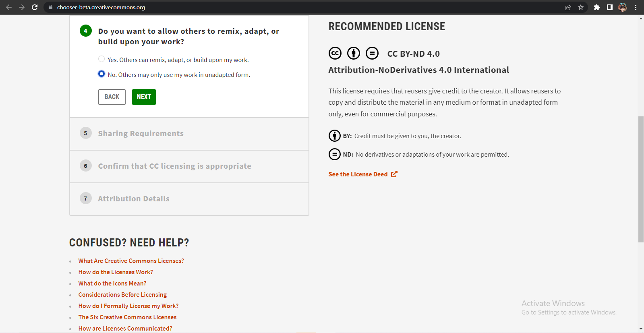Click 'Attribution-NoDerivatives 4.0 International' heading
The height and width of the screenshot is (333, 644).
pos(419,70)
